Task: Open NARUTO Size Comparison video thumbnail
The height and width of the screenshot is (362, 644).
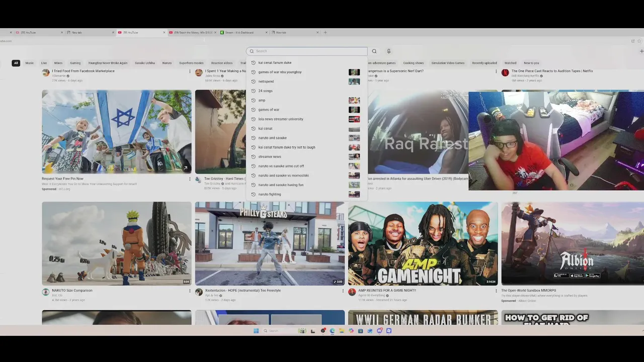Action: tap(117, 244)
